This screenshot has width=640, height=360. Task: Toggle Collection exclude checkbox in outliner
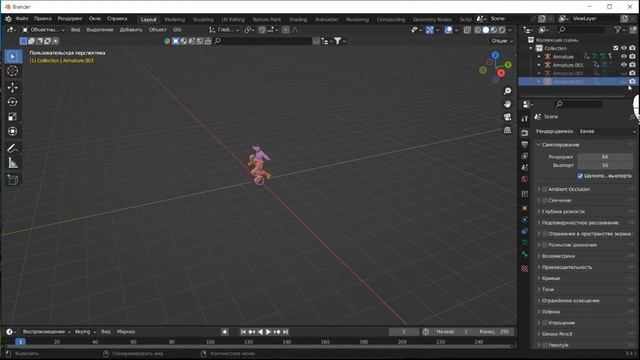pyautogui.click(x=616, y=48)
